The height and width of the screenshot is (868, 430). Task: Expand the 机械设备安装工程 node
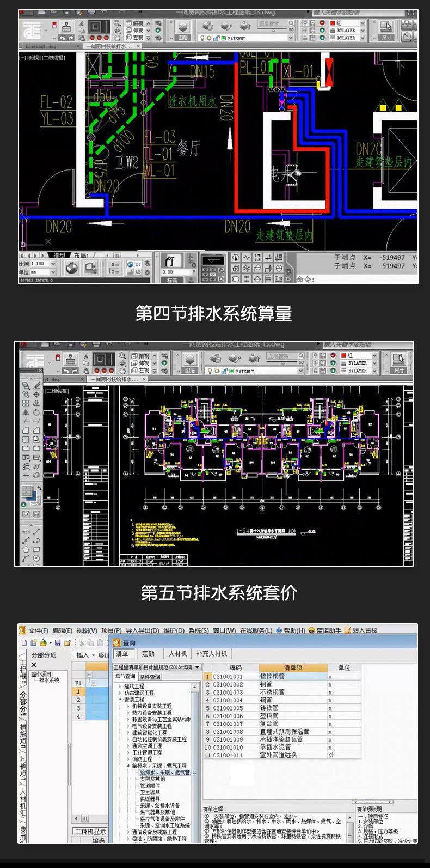tap(128, 706)
